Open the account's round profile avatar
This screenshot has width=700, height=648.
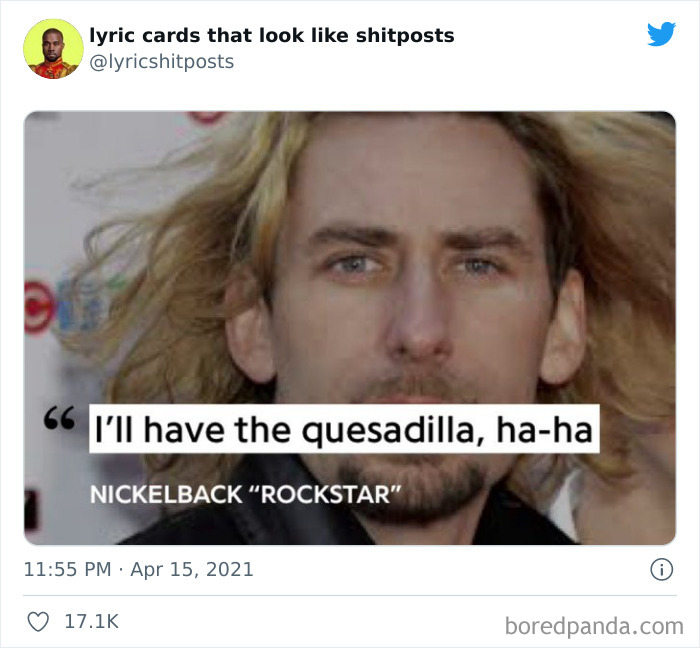pos(53,49)
